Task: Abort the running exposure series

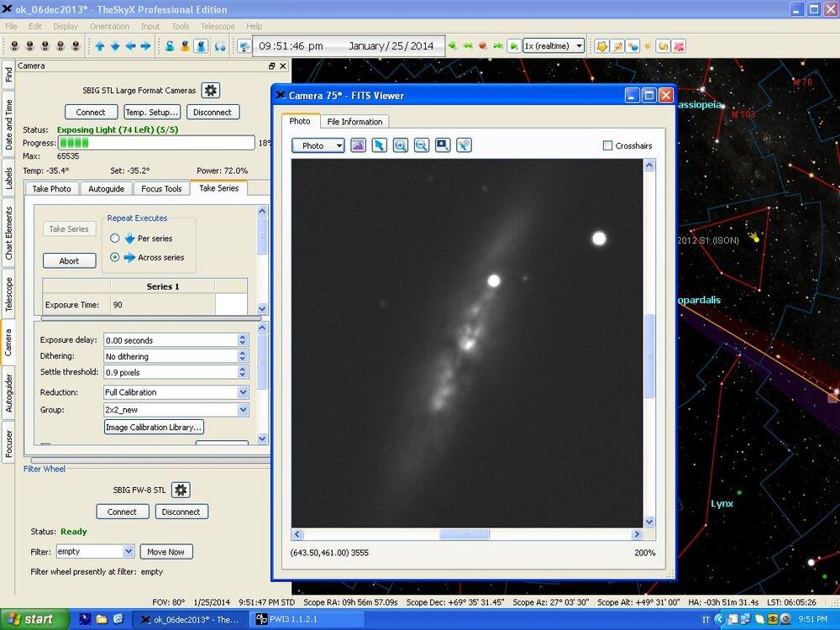Action: (69, 260)
